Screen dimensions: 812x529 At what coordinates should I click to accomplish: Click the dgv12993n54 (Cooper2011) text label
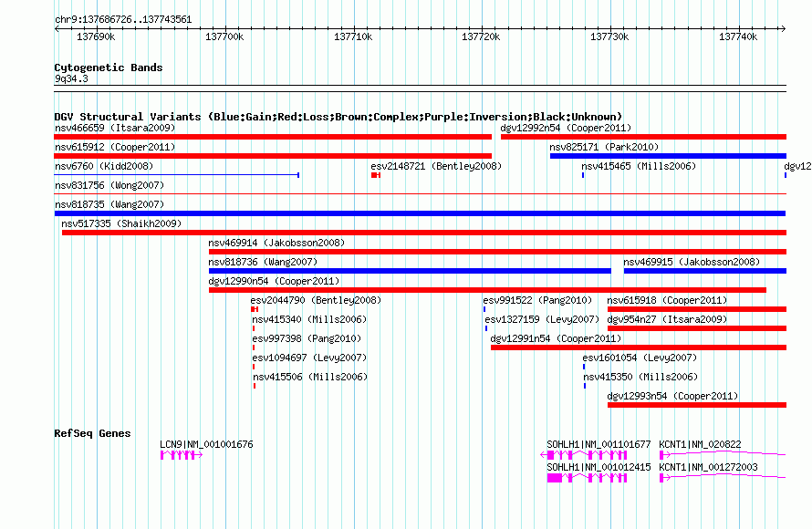pos(672,396)
